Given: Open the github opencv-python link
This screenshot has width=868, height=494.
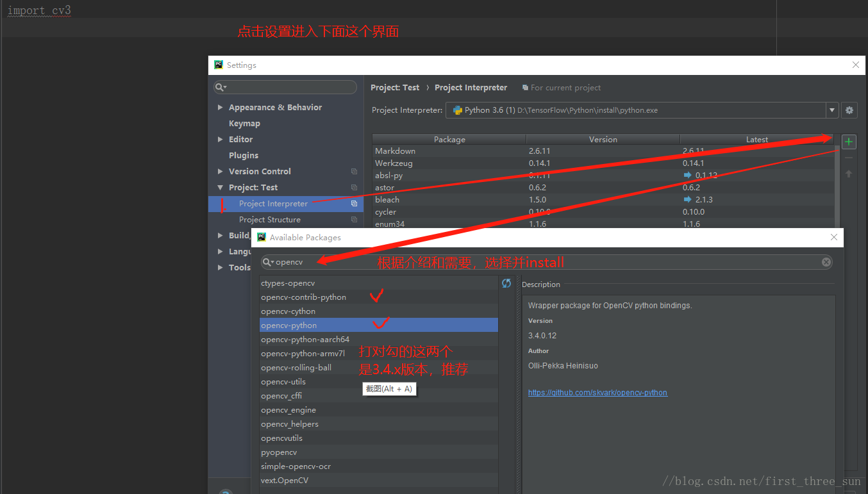Looking at the screenshot, I should click(x=597, y=393).
